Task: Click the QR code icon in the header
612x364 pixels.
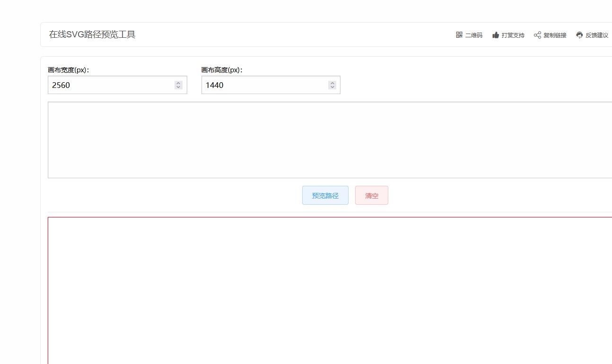Action: [458, 35]
